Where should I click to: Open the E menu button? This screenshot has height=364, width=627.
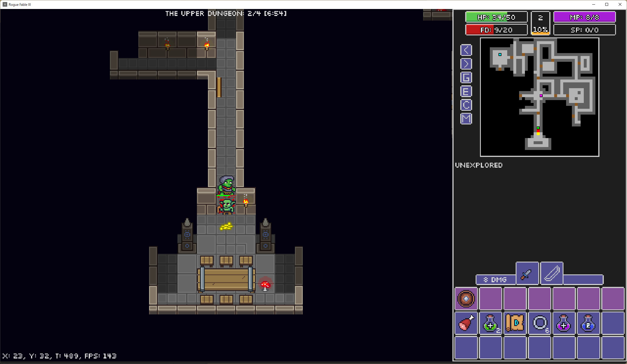pyautogui.click(x=466, y=92)
